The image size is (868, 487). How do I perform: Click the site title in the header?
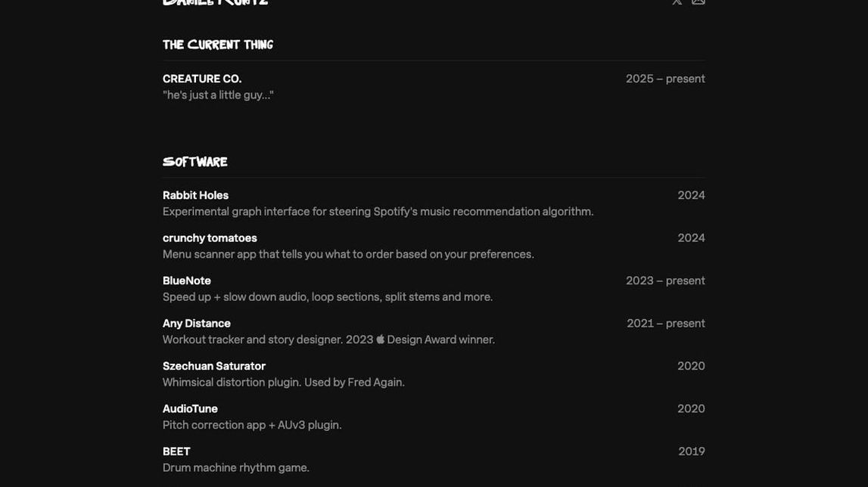(216, 3)
